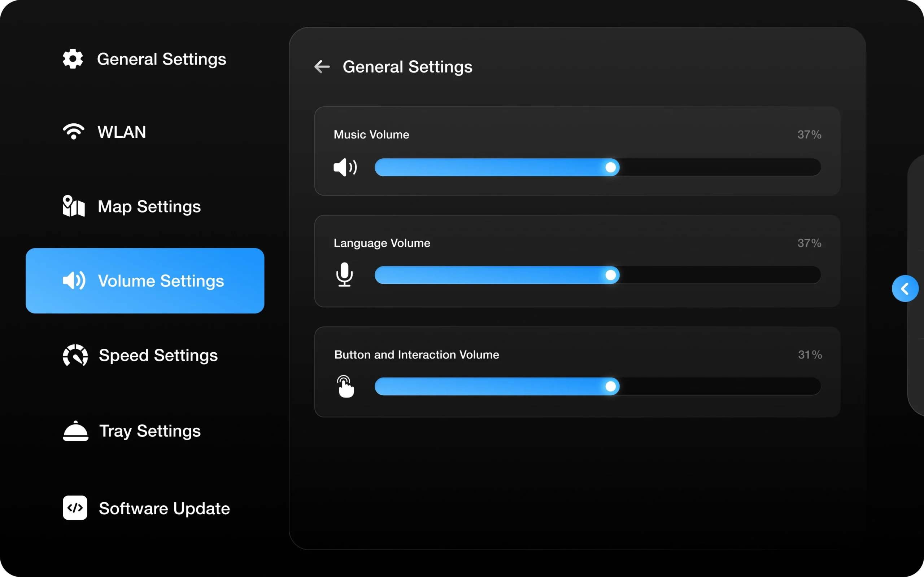Click the Button and Interaction Volume slider knob

pos(611,387)
